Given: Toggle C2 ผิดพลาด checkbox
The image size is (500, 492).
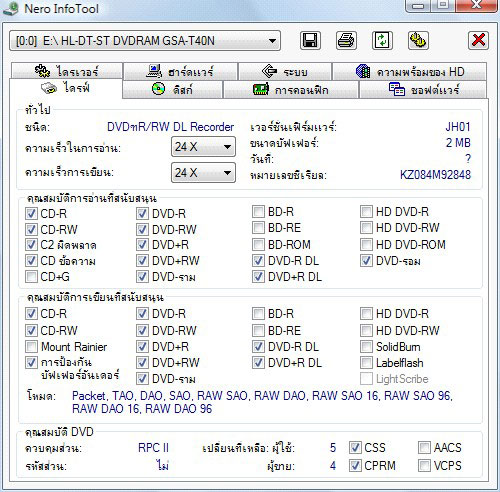Looking at the screenshot, I should (x=31, y=244).
